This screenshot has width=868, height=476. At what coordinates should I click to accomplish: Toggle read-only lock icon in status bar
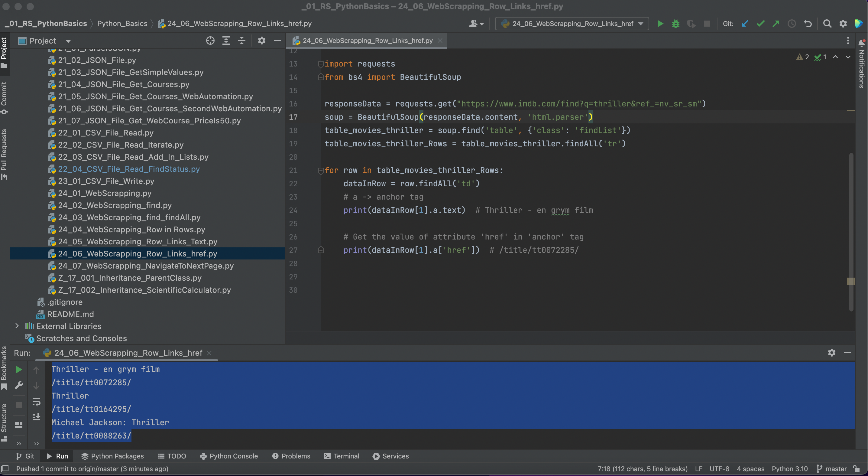click(857, 468)
